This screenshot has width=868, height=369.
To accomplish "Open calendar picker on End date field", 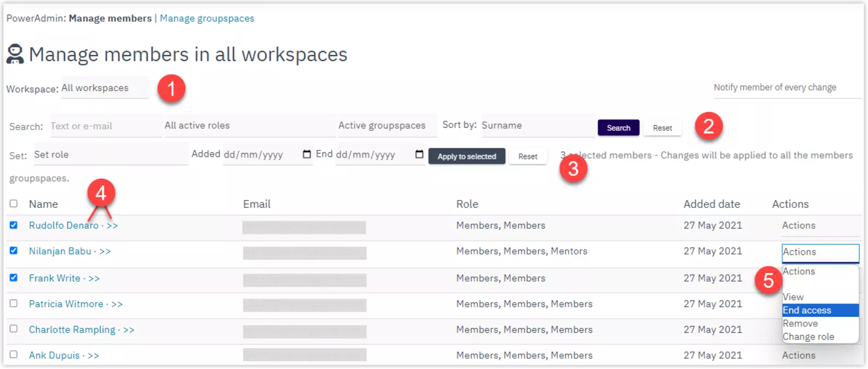I will pyautogui.click(x=419, y=154).
